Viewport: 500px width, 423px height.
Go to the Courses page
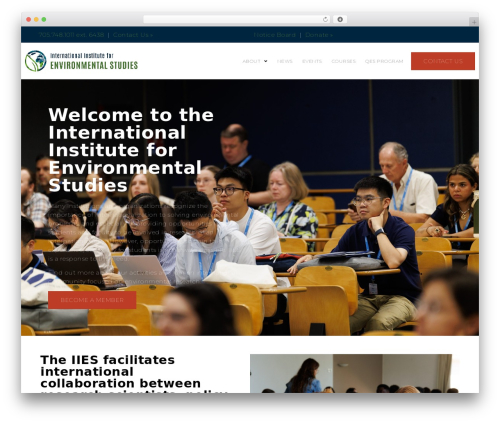(x=343, y=61)
